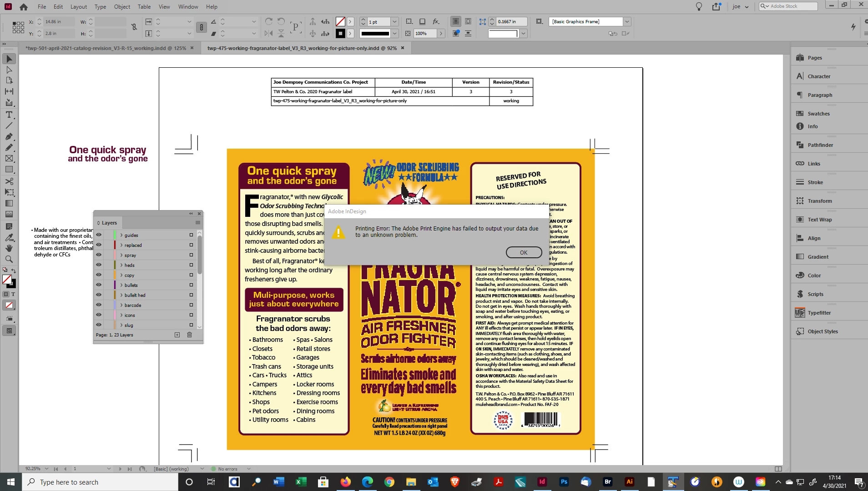Select the Direct Selection tool
The image size is (868, 491).
[9, 70]
